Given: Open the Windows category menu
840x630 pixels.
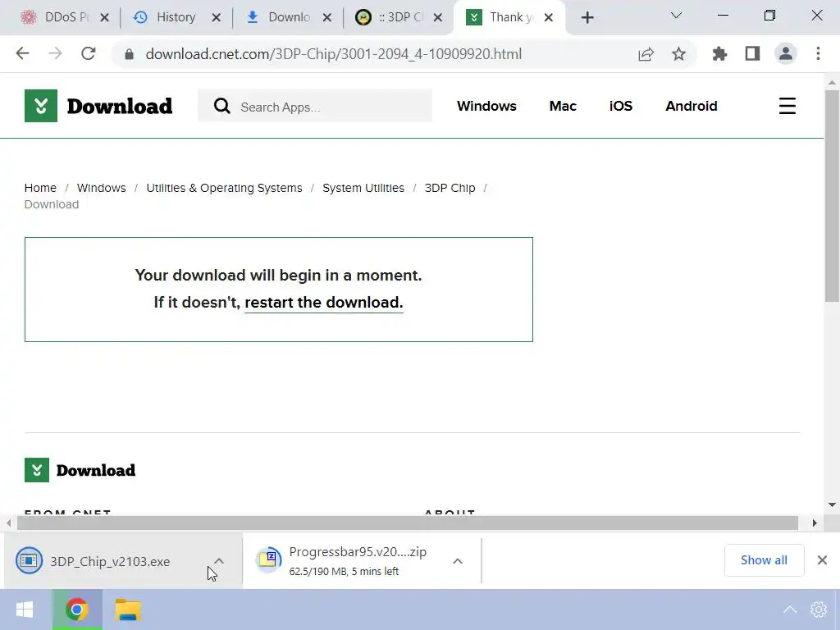Looking at the screenshot, I should (x=486, y=106).
